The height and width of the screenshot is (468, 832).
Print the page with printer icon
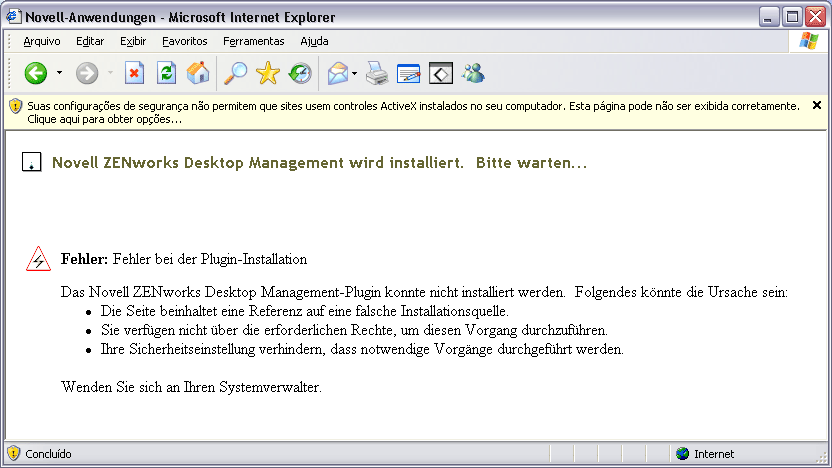point(377,73)
